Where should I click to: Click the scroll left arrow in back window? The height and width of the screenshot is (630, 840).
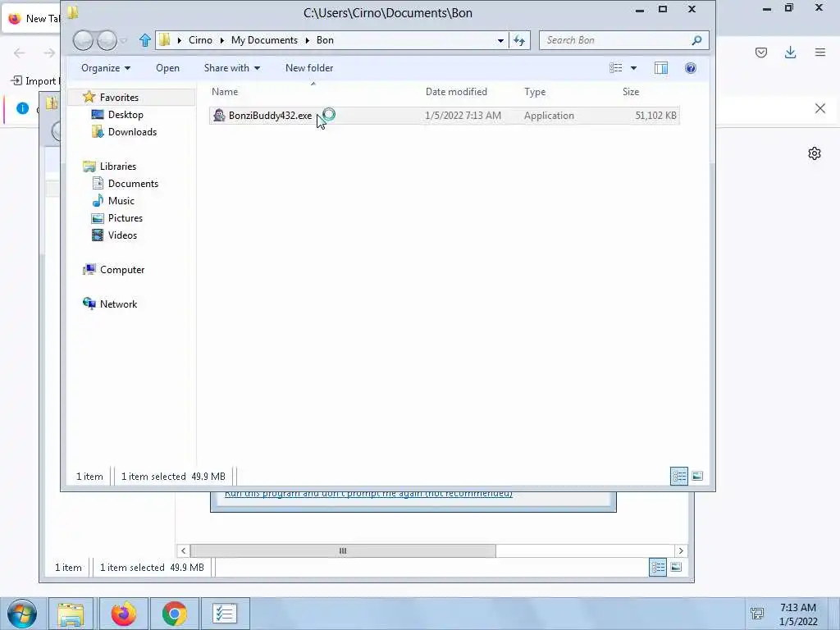pyautogui.click(x=183, y=550)
